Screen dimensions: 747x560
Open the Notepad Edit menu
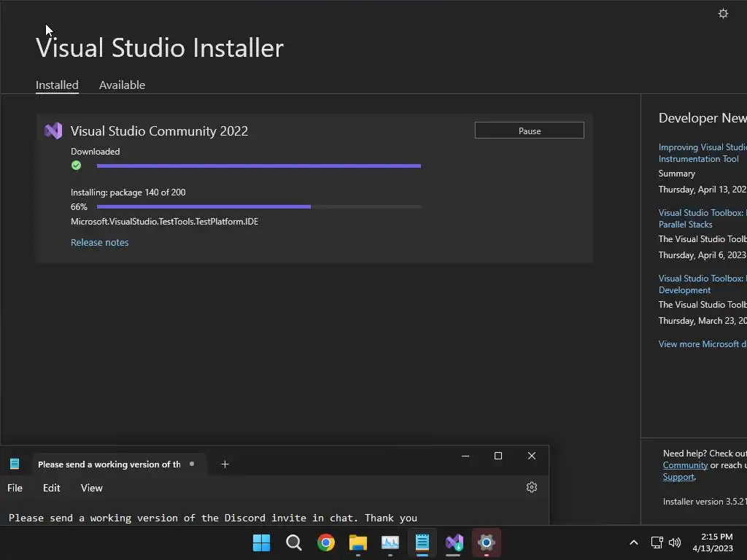pos(52,488)
